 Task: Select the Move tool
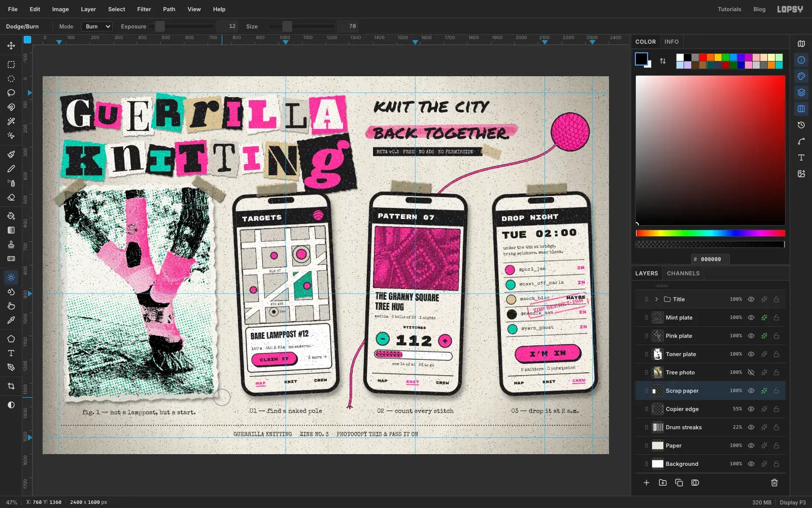click(11, 46)
